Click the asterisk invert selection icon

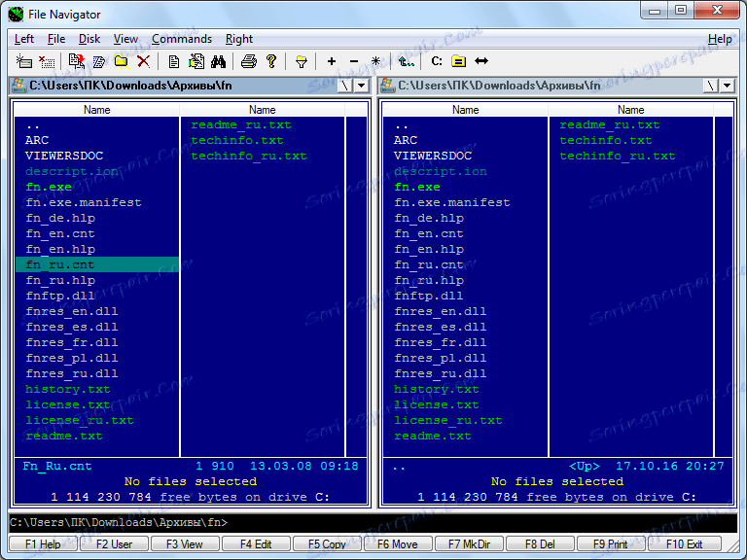pyautogui.click(x=375, y=61)
